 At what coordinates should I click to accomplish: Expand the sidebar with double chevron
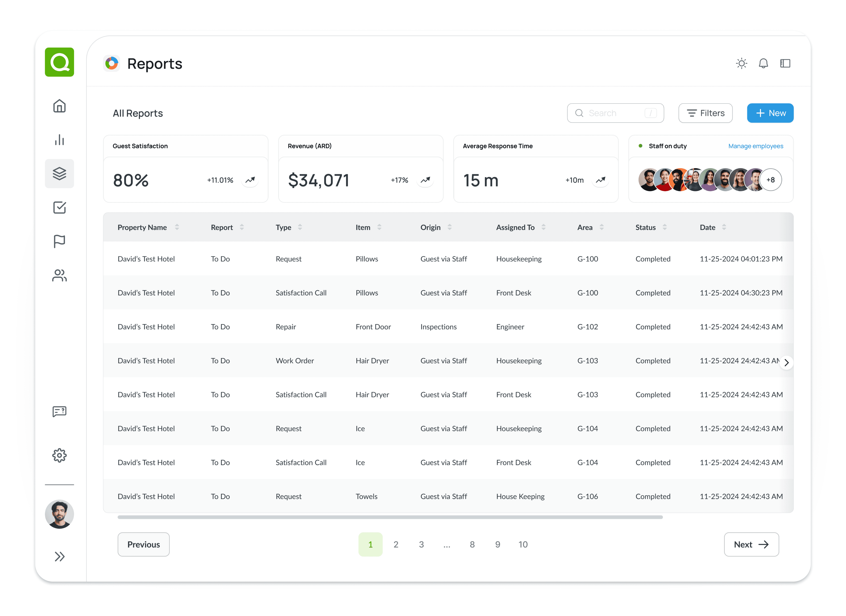click(59, 556)
